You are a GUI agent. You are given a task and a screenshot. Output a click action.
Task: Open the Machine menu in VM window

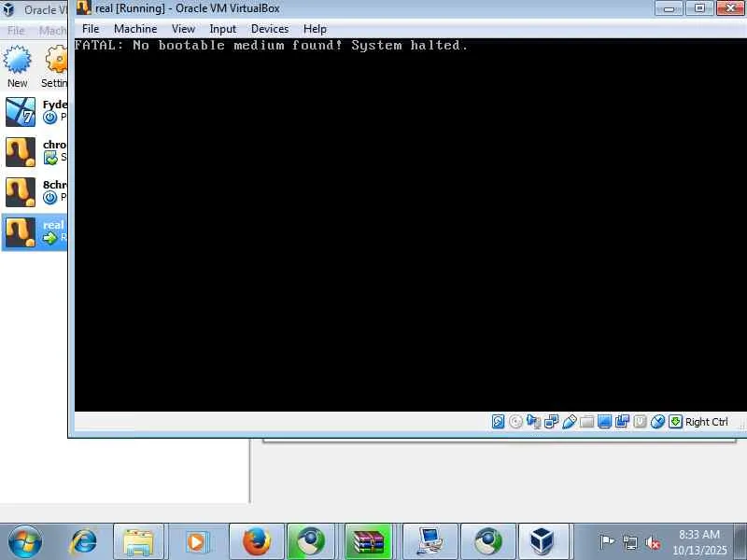135,29
